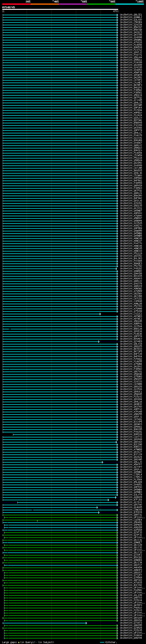
Task: Open the UniRef100_P04771 hit
Action: click(x=131, y=55)
